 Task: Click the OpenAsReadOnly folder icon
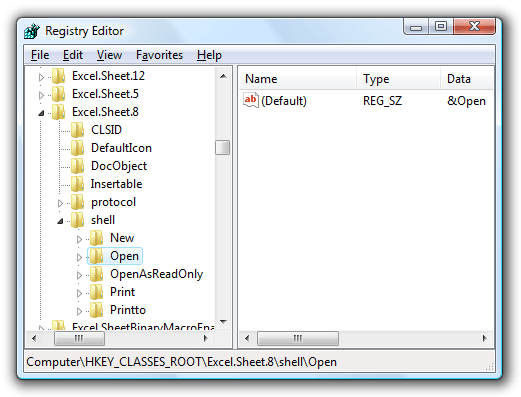[x=96, y=274]
